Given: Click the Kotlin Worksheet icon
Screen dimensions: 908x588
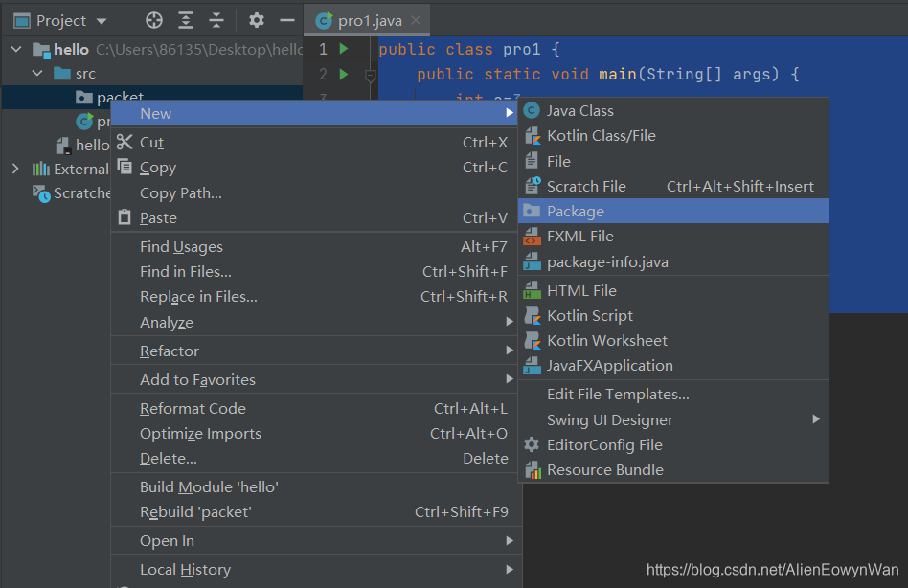Looking at the screenshot, I should pos(532,340).
